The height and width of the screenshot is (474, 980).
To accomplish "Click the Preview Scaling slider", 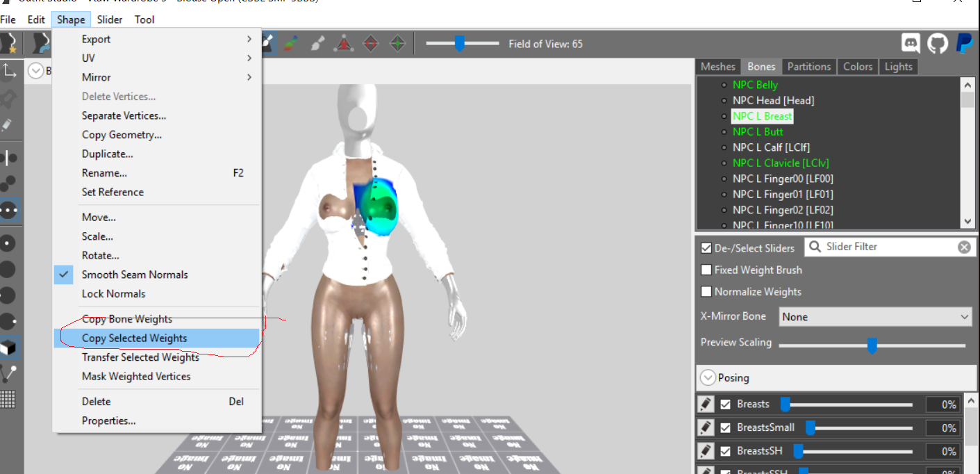I will [x=872, y=345].
